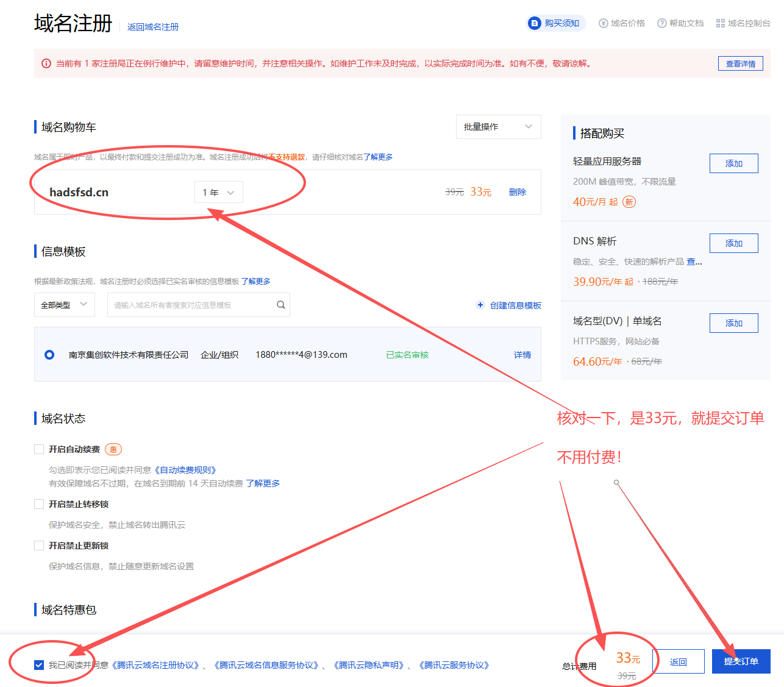
Task: Open 域名控制台 grid icon link
Action: 721,23
